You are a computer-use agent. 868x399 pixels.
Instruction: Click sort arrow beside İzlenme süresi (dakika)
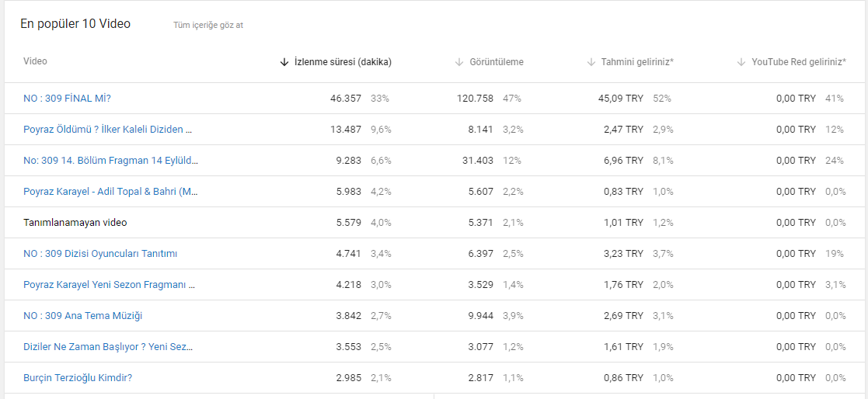click(284, 62)
